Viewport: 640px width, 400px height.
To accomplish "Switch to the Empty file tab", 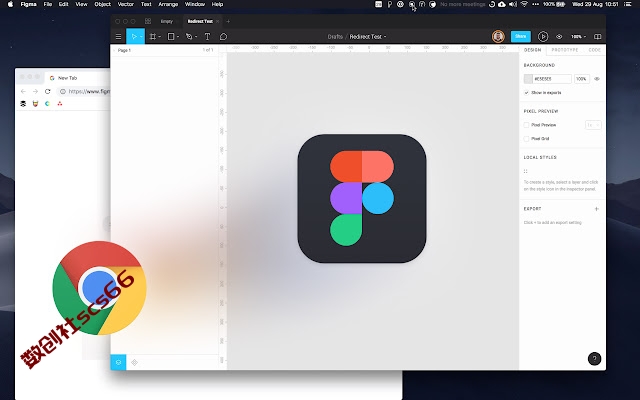I will point(167,21).
